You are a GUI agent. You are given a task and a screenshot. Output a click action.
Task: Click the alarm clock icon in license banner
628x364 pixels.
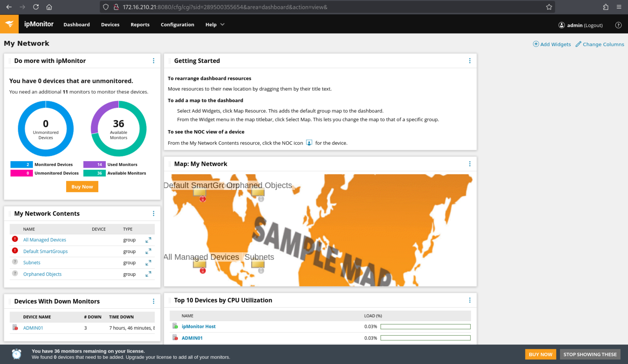pos(17,354)
